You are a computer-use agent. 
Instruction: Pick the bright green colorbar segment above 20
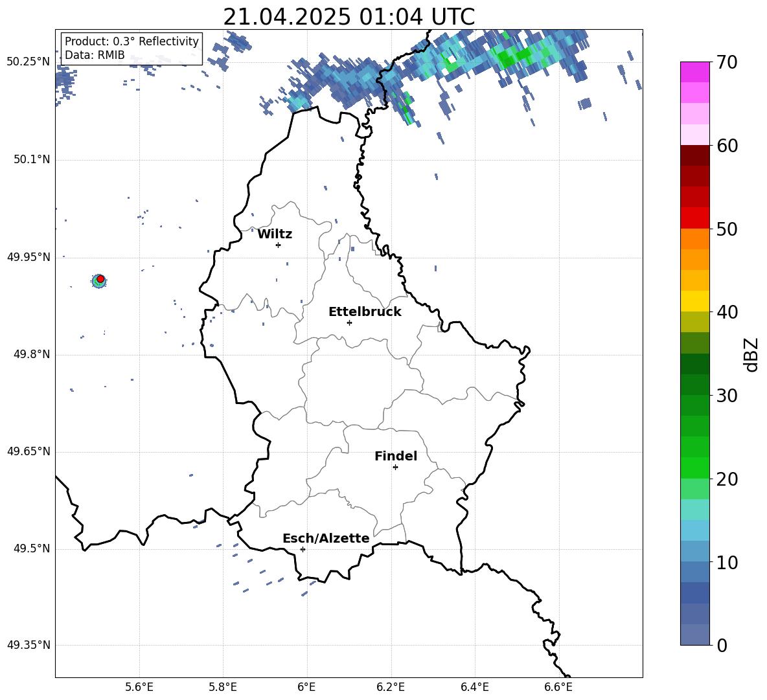coord(694,468)
